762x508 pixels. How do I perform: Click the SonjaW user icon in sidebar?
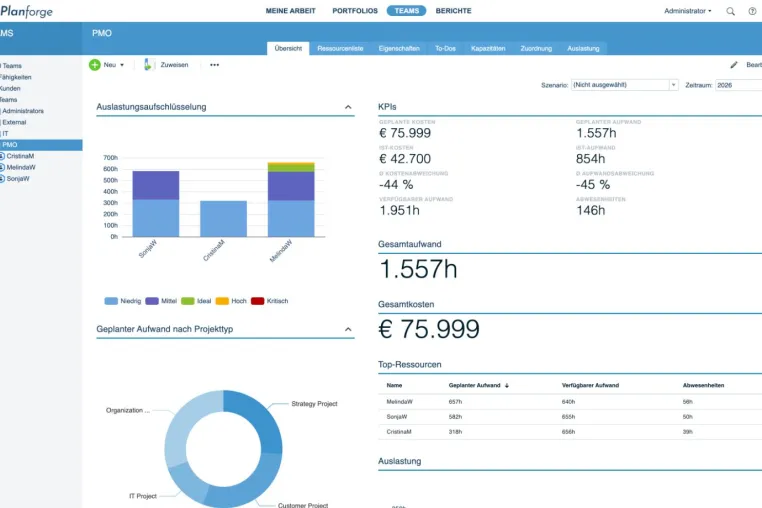click(x=2, y=178)
